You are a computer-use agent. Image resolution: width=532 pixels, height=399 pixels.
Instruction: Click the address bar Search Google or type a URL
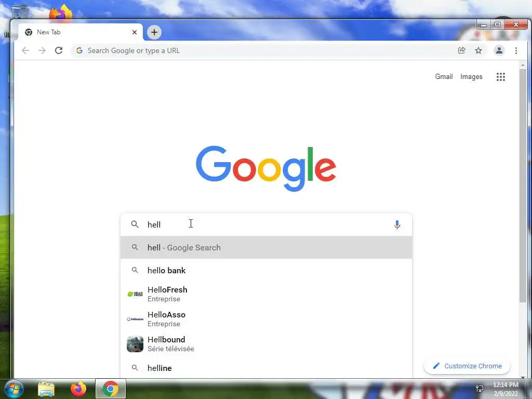click(264, 50)
